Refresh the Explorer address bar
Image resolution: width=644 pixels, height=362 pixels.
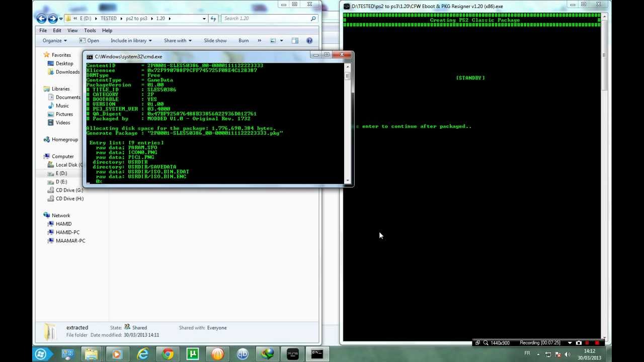[x=213, y=19]
